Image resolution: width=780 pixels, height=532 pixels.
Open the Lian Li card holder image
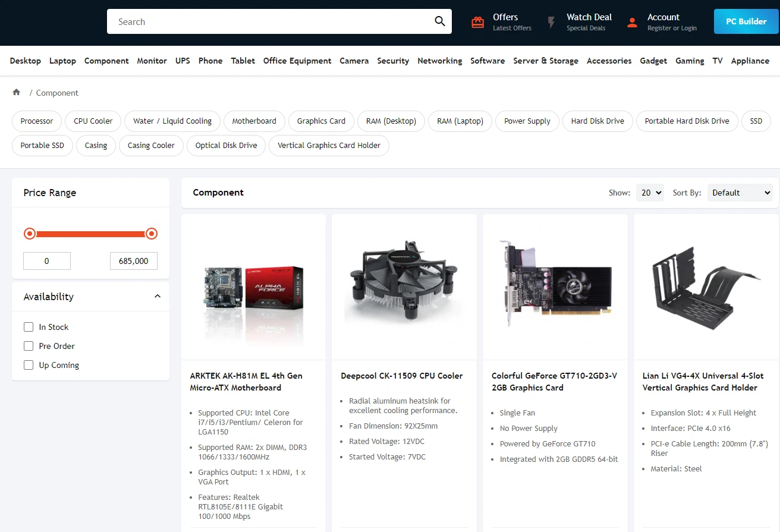[x=706, y=287]
